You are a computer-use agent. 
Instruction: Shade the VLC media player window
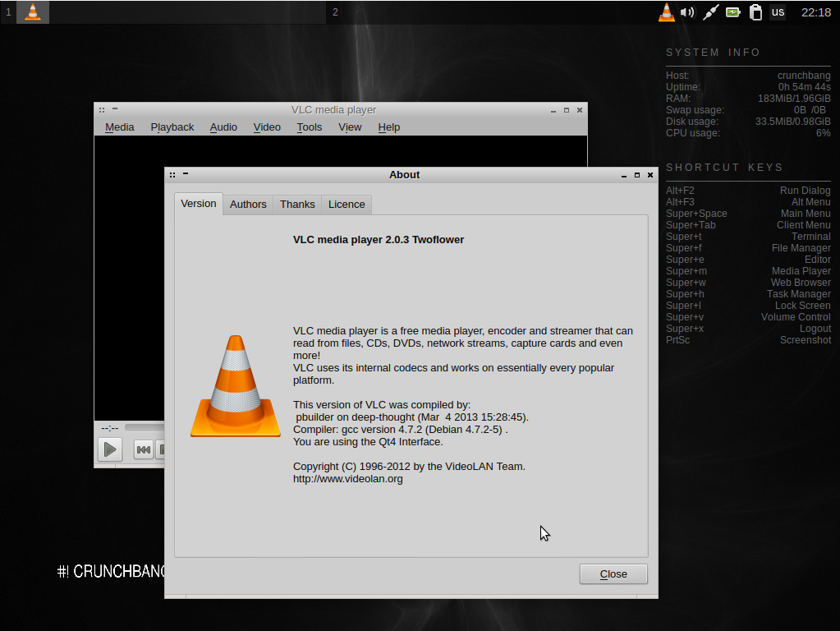tap(115, 108)
